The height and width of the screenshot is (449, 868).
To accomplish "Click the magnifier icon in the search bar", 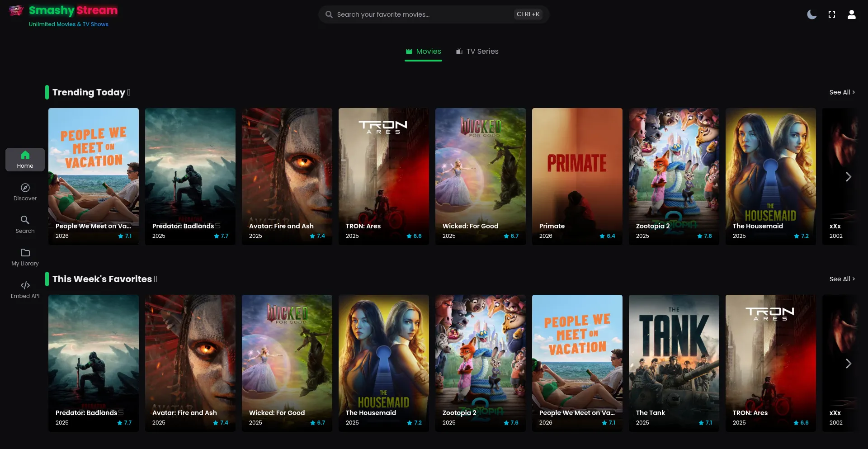I will [x=329, y=14].
